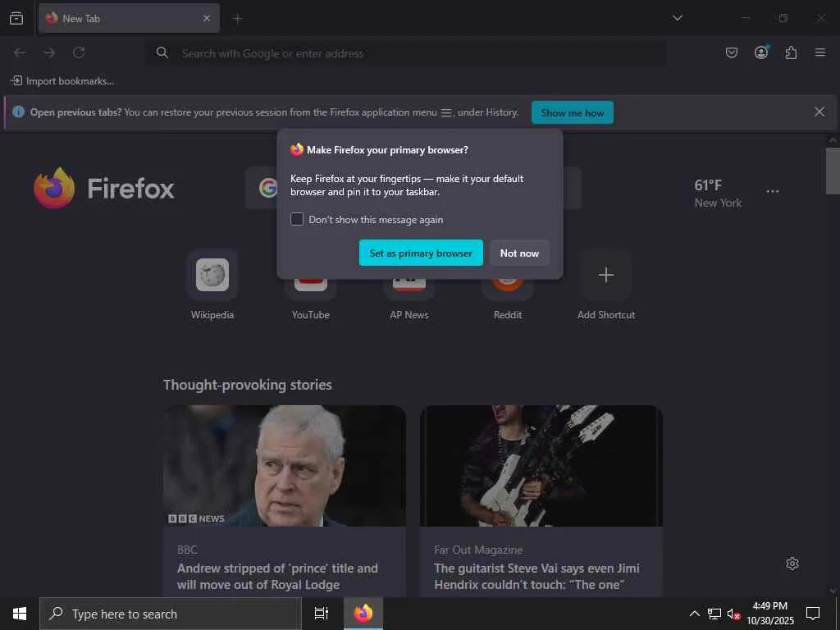Screen dimensions: 840x630
Task: Click Set as primary browser button
Action: (421, 253)
